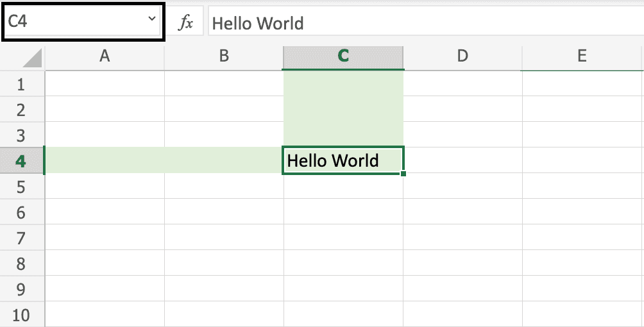Click empty cell E9

coord(582,289)
